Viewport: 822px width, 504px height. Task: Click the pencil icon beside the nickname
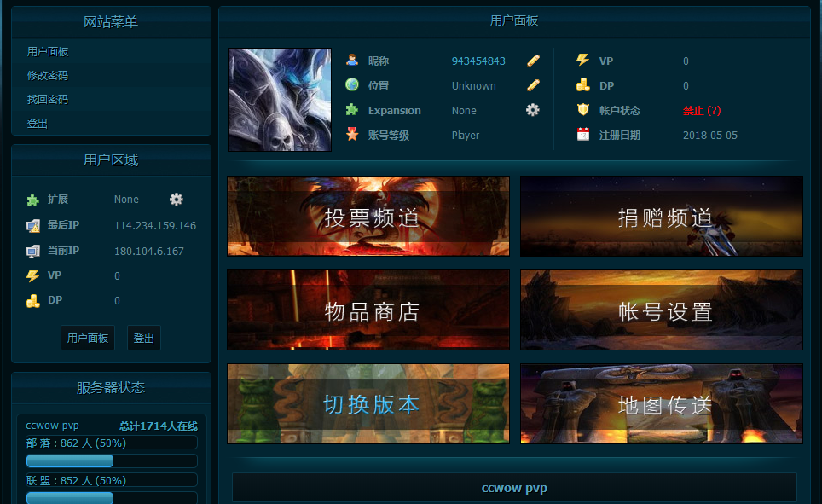click(533, 61)
